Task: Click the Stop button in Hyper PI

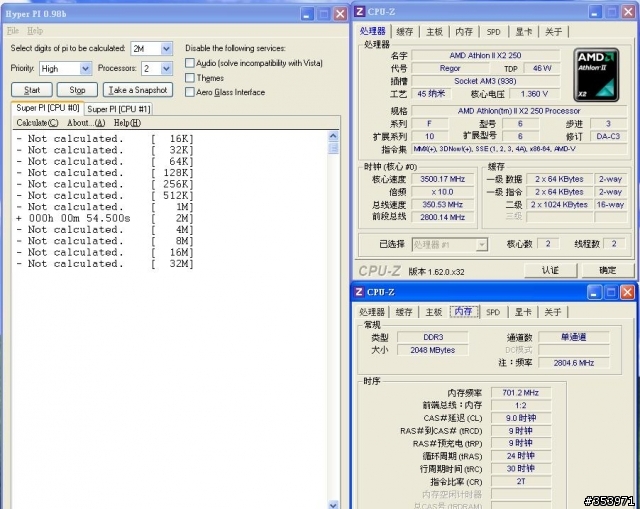Action: click(x=77, y=90)
